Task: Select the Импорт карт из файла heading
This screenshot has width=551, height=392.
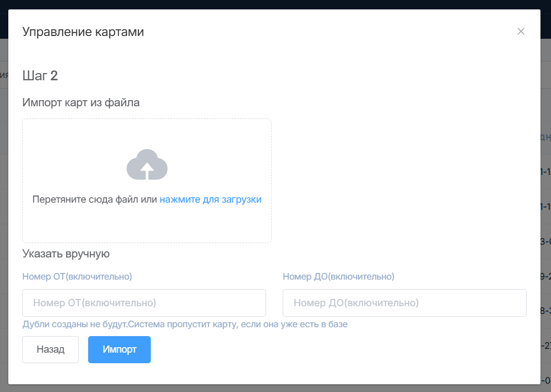Action: click(x=81, y=102)
